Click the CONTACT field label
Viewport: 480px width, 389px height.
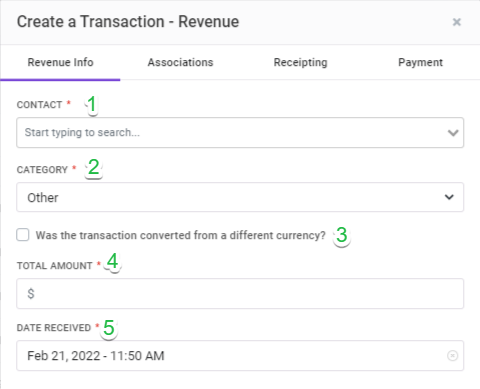39,105
